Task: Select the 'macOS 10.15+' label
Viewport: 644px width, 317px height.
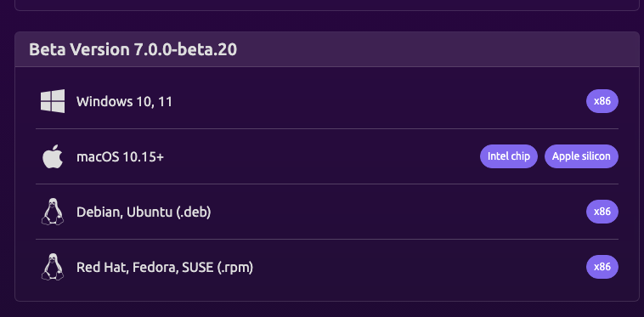Action: point(120,157)
